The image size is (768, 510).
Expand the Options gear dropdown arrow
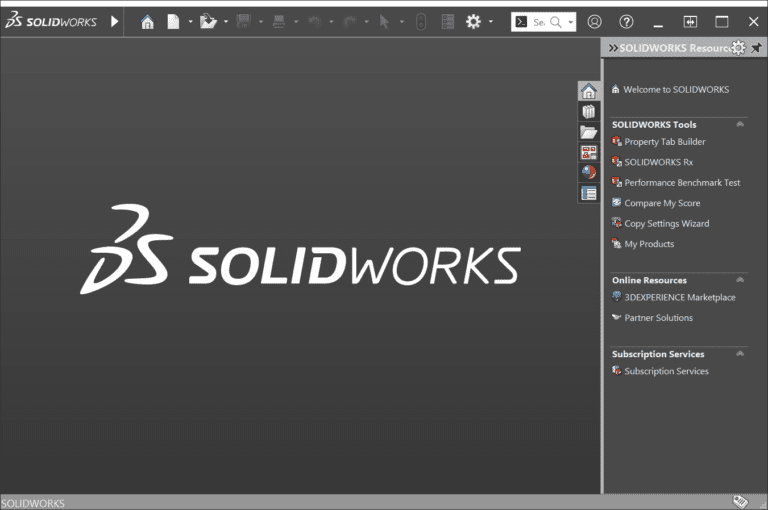(491, 22)
